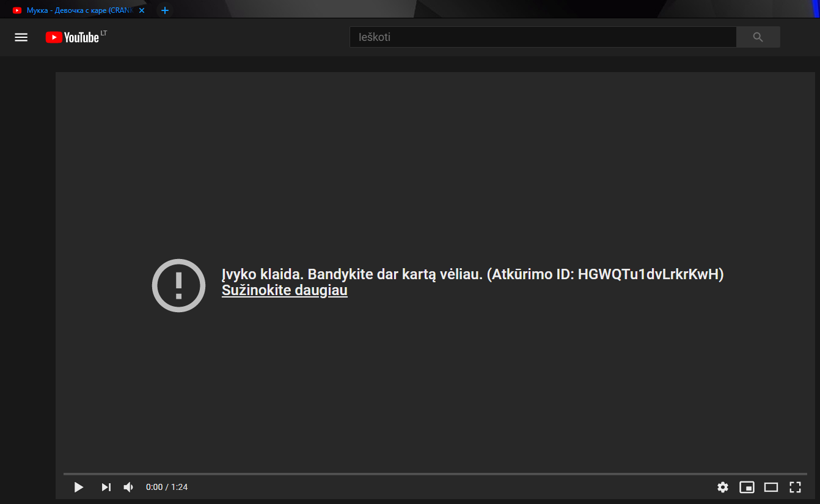This screenshot has height=504, width=820.
Task: Switch to theater mode
Action: [771, 487]
